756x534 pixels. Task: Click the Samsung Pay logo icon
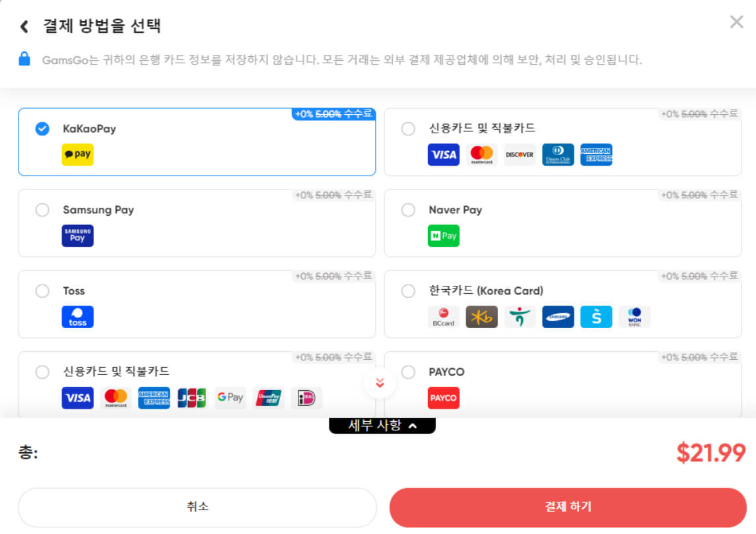78,236
